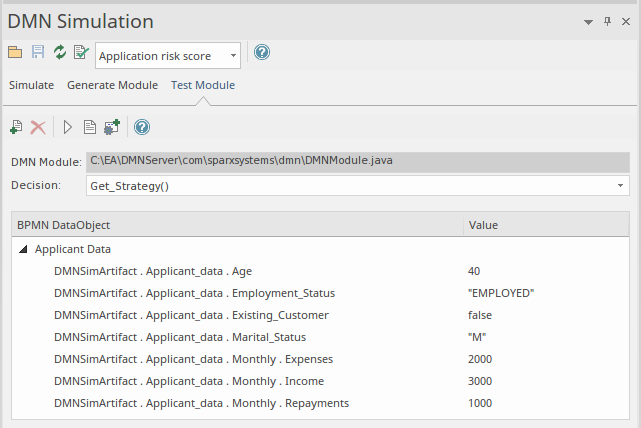The height and width of the screenshot is (428, 641).
Task: Click the green refresh arrows icon
Action: [59, 53]
